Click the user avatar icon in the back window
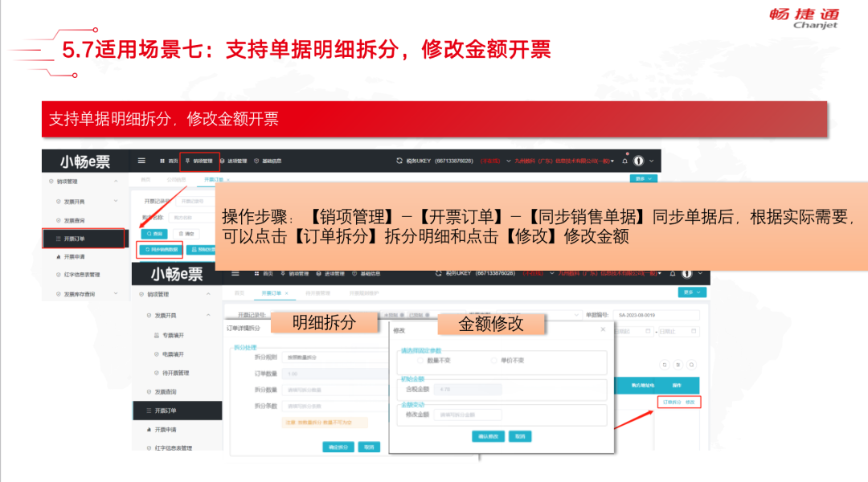This screenshot has height=482, width=868. tap(638, 161)
